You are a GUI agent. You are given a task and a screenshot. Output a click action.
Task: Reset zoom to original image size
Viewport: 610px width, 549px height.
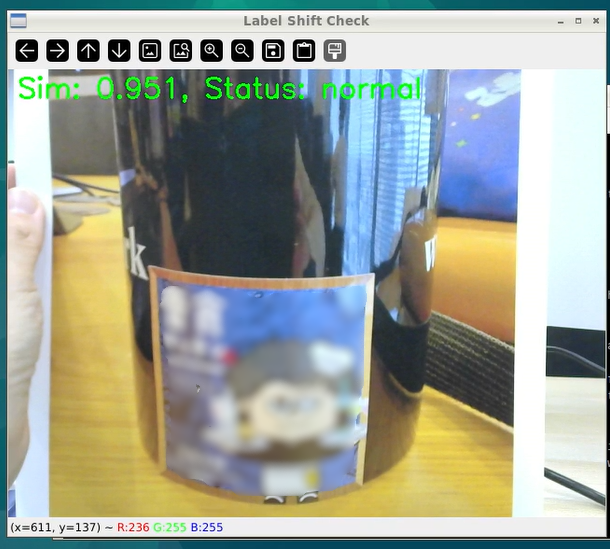[150, 50]
